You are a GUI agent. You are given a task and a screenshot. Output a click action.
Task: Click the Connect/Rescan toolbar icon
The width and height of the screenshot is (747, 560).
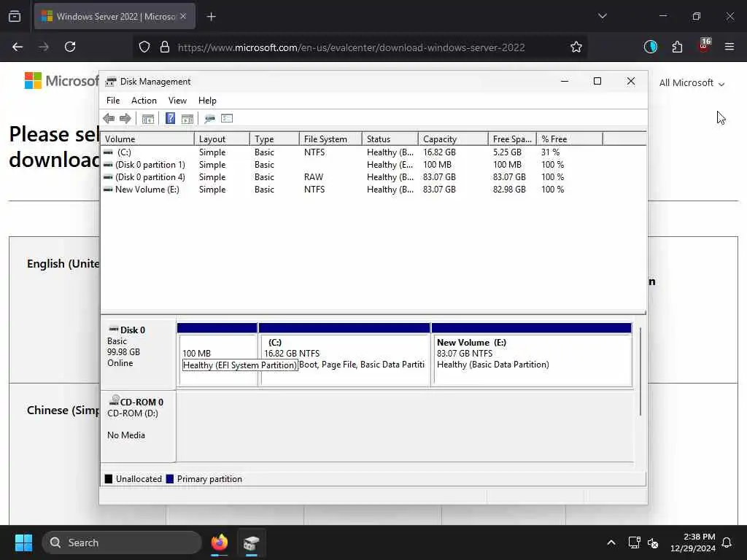pyautogui.click(x=209, y=119)
